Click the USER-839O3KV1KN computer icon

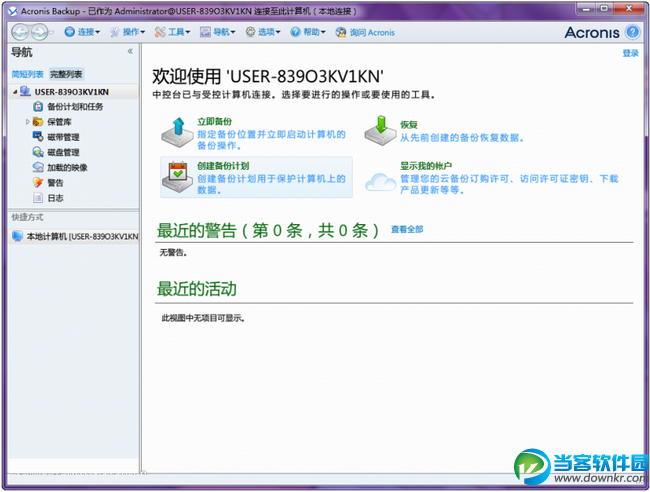click(25, 91)
